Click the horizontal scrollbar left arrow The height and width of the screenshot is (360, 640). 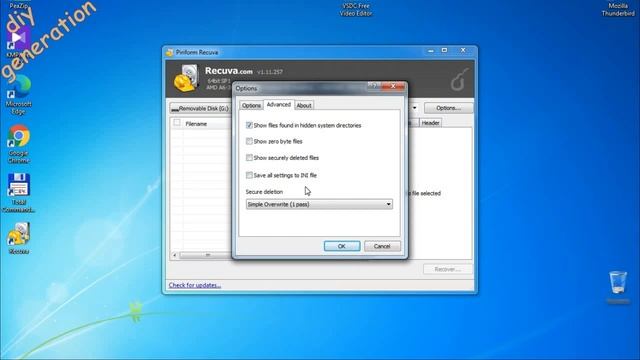click(x=175, y=255)
